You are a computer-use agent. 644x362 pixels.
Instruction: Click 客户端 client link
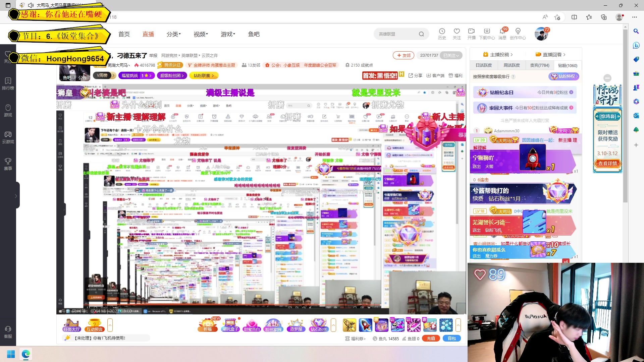tap(435, 76)
